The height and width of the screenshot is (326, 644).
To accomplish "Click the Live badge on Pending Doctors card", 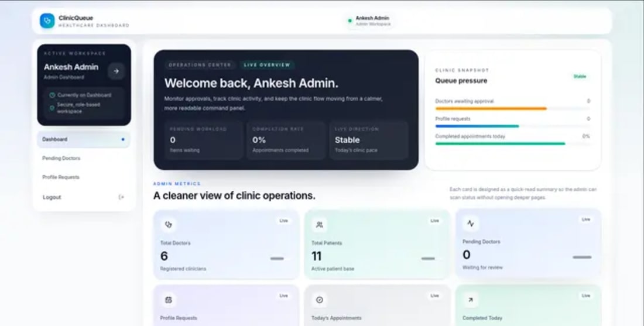I will pos(586,219).
